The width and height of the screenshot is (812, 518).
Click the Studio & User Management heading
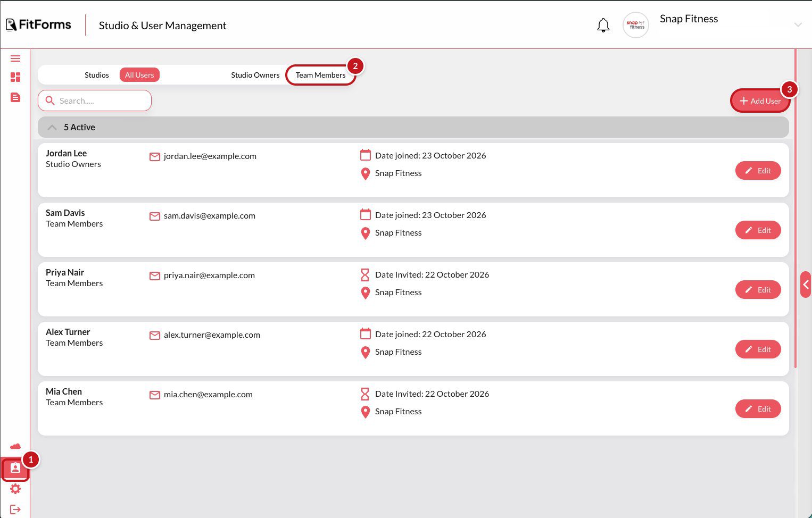162,26
